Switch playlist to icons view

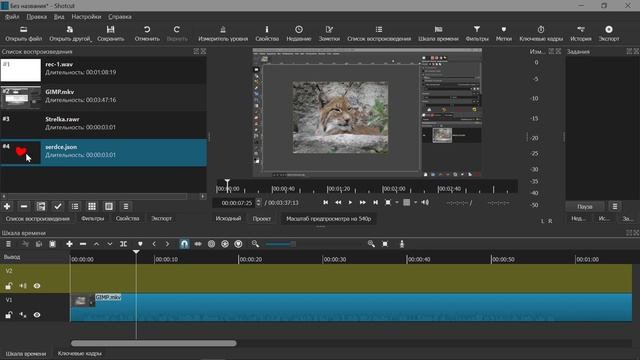tap(109, 207)
